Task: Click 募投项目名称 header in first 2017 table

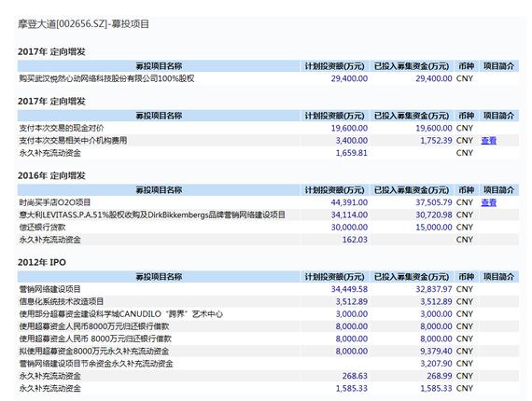Action: click(159, 66)
